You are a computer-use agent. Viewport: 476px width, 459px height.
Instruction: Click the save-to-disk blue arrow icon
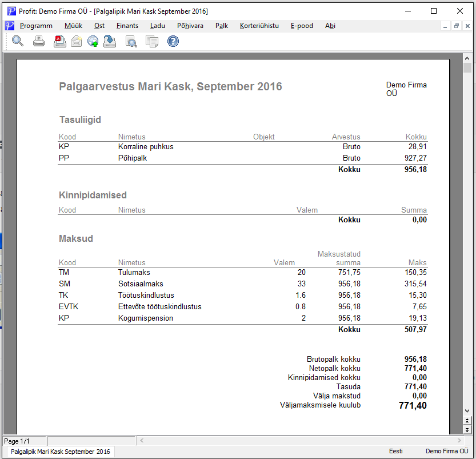coord(110,41)
